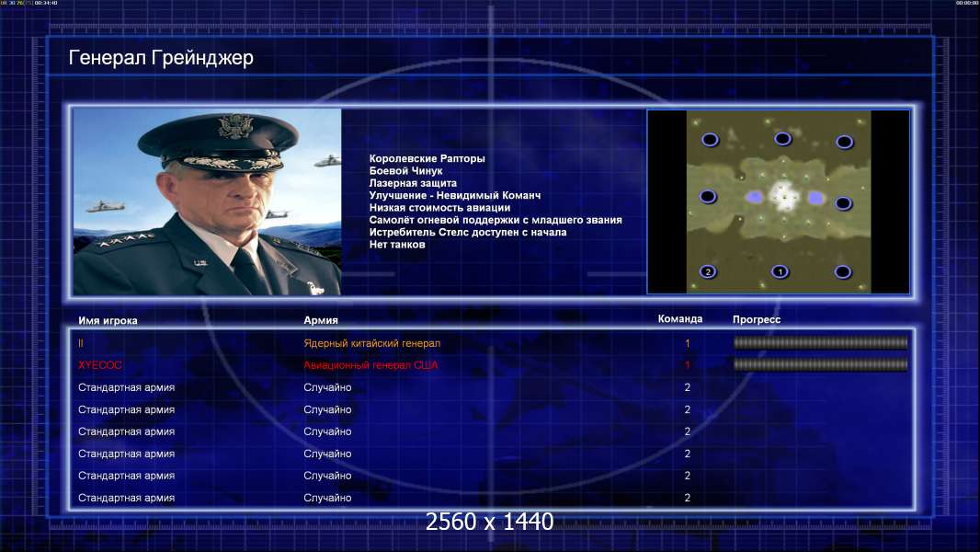Viewport: 980px width, 552px height.
Task: Click the map preview thumbnail center
Action: tap(778, 201)
